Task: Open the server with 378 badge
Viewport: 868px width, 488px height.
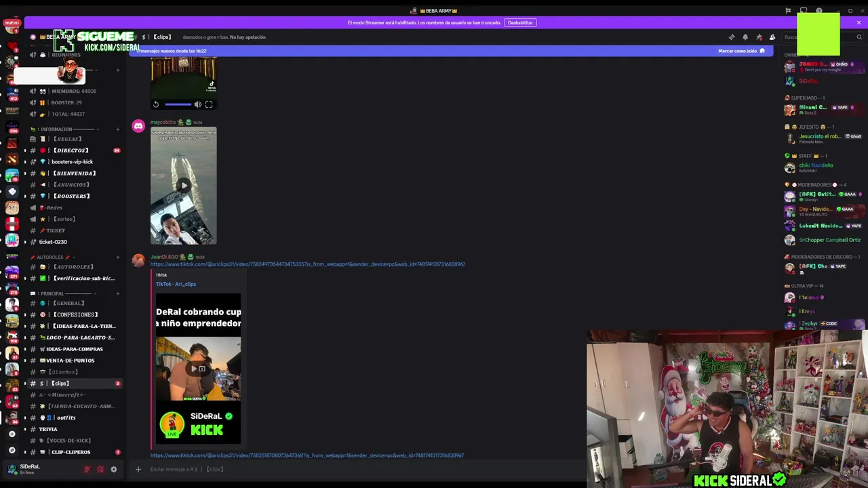Action: tap(12, 288)
